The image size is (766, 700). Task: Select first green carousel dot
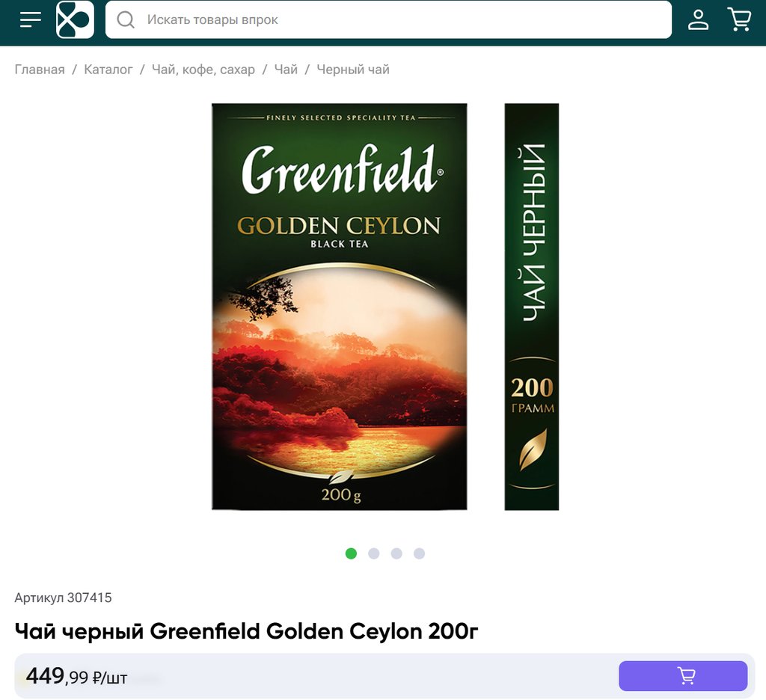[x=351, y=553]
